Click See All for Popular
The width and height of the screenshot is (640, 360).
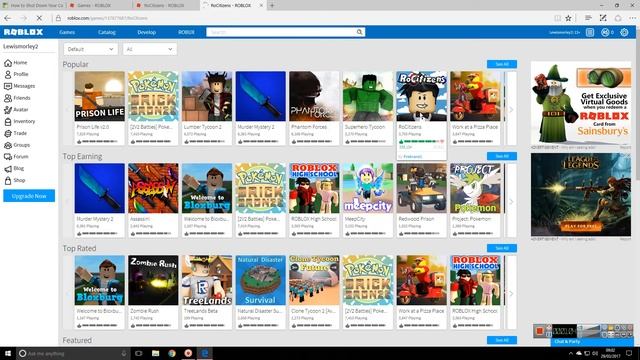(x=502, y=64)
